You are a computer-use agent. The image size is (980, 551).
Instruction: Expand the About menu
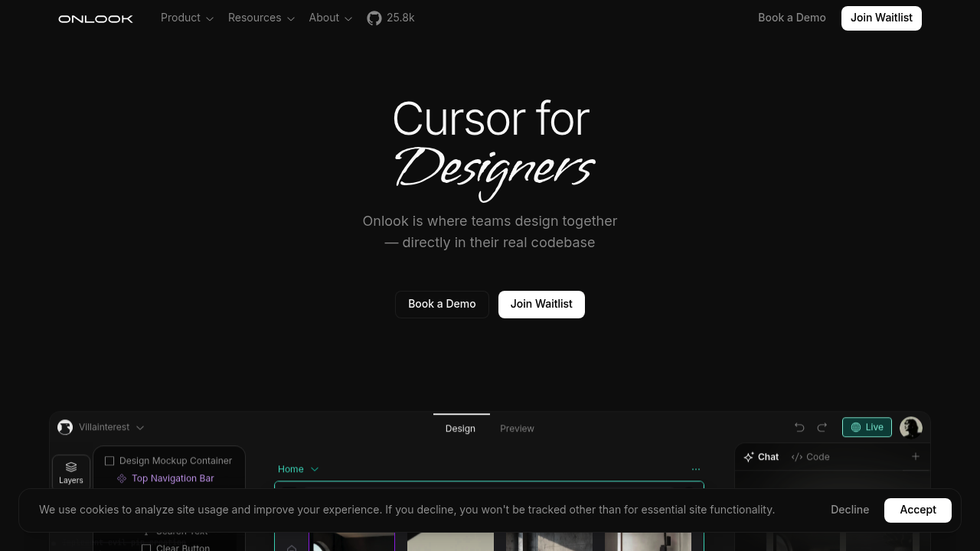331,18
